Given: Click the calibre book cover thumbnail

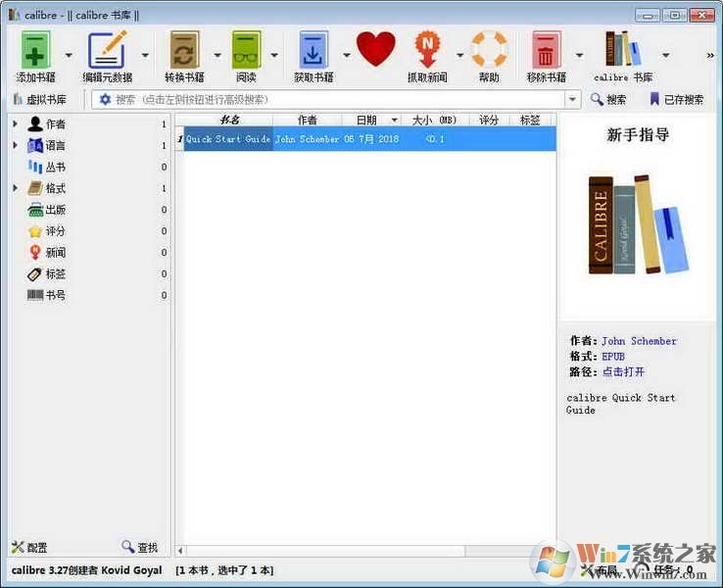Looking at the screenshot, I should (638, 225).
